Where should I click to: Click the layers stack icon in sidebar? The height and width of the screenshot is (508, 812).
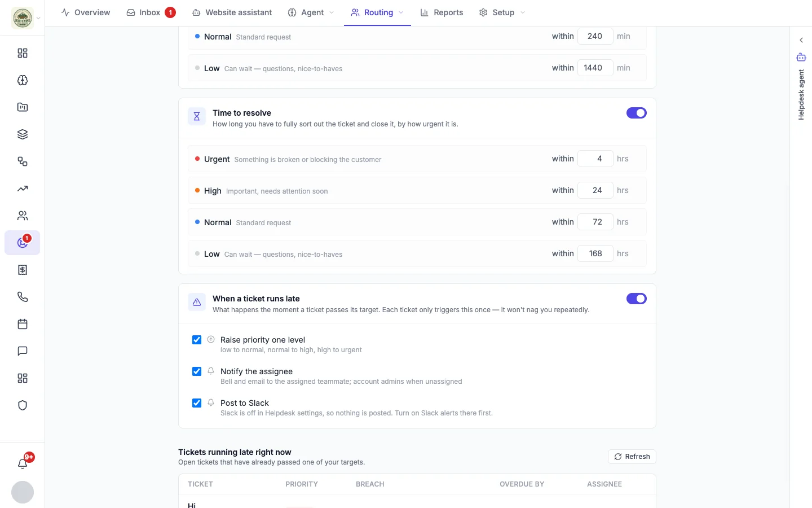[23, 134]
